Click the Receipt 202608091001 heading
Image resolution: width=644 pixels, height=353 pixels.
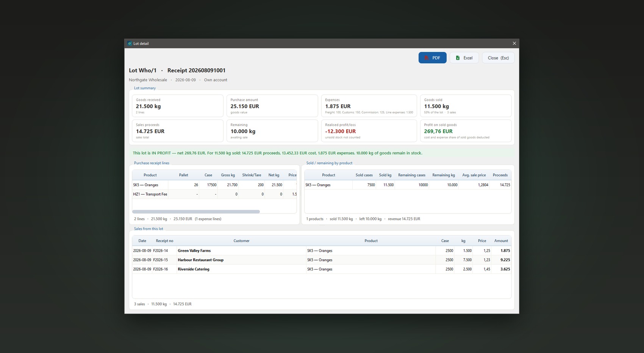196,71
